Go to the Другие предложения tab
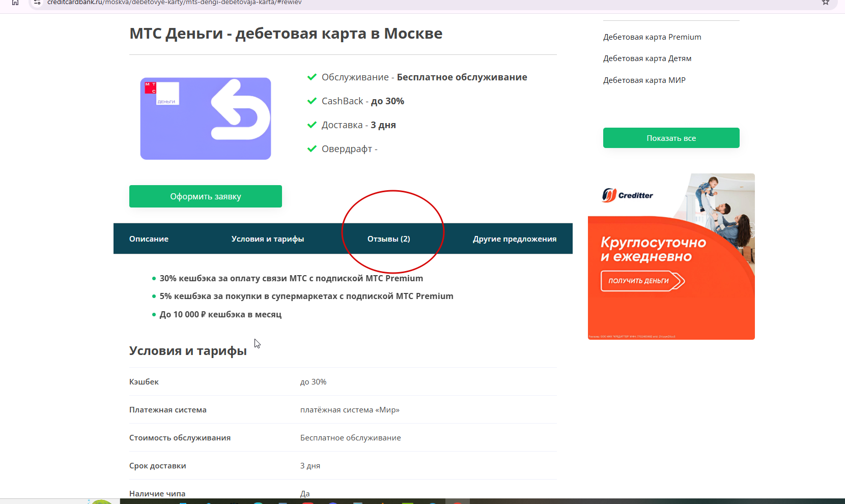This screenshot has width=845, height=504. [515, 239]
